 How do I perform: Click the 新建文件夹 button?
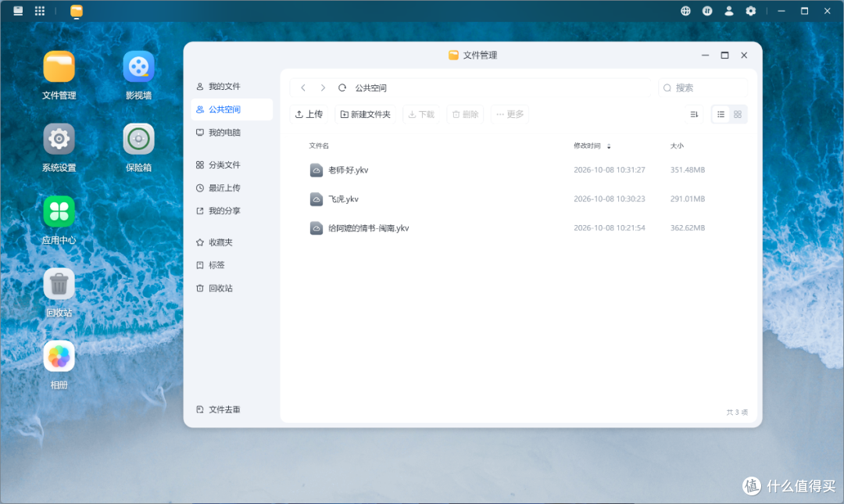pyautogui.click(x=366, y=114)
